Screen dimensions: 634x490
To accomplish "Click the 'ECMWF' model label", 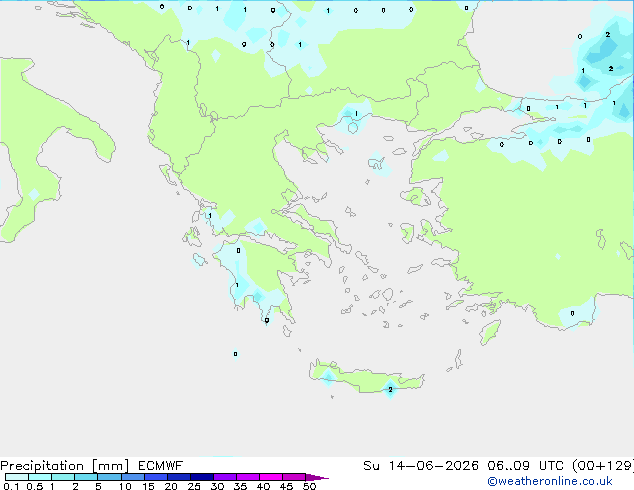I will [x=161, y=466].
